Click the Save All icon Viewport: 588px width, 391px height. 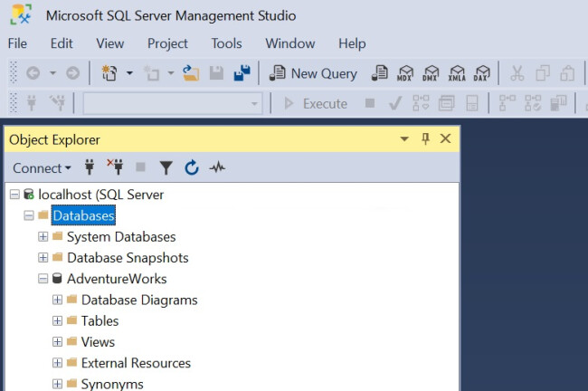pyautogui.click(x=242, y=72)
